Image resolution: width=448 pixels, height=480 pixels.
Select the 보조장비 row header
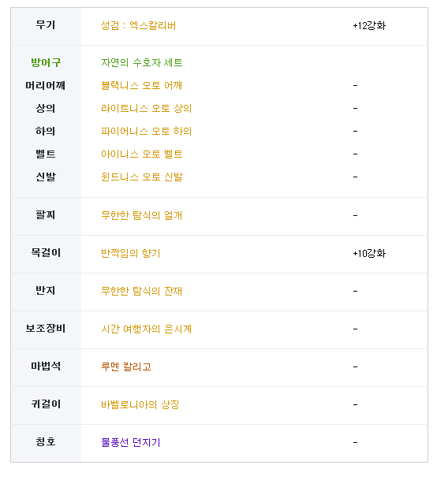[x=46, y=329]
